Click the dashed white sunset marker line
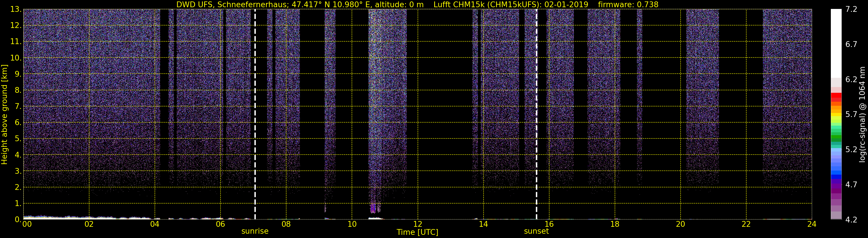The width and height of the screenshot is (868, 238). click(536, 114)
